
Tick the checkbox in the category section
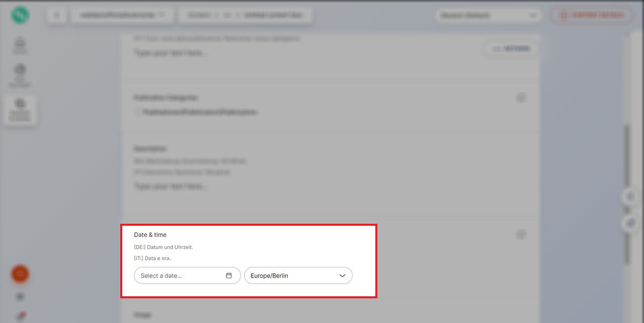coord(137,112)
